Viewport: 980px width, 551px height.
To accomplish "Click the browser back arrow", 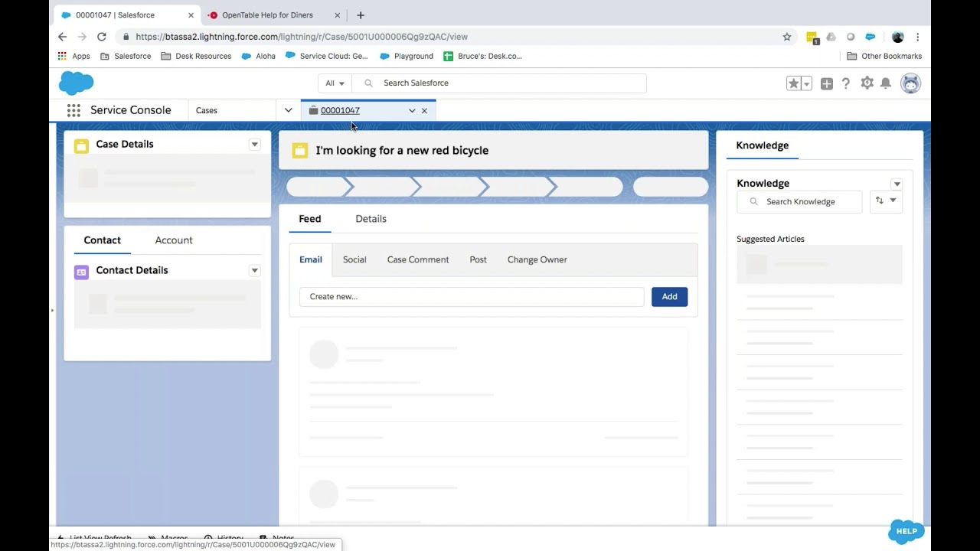I will [x=63, y=37].
